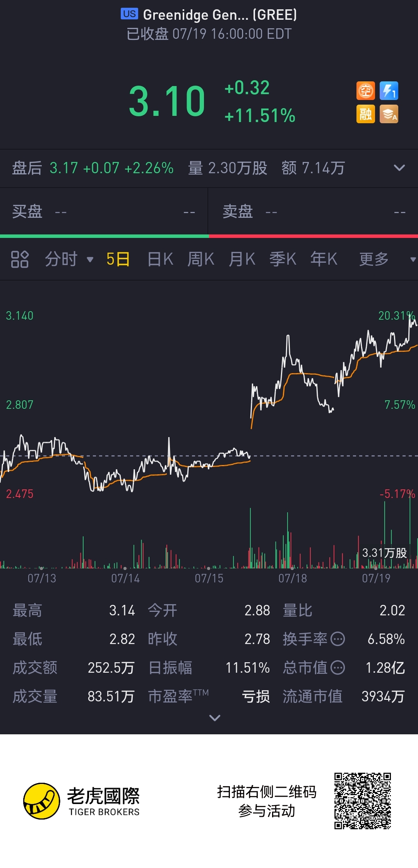The width and height of the screenshot is (418, 868).
Task: Tap the 3.10 last price
Action: click(x=167, y=102)
